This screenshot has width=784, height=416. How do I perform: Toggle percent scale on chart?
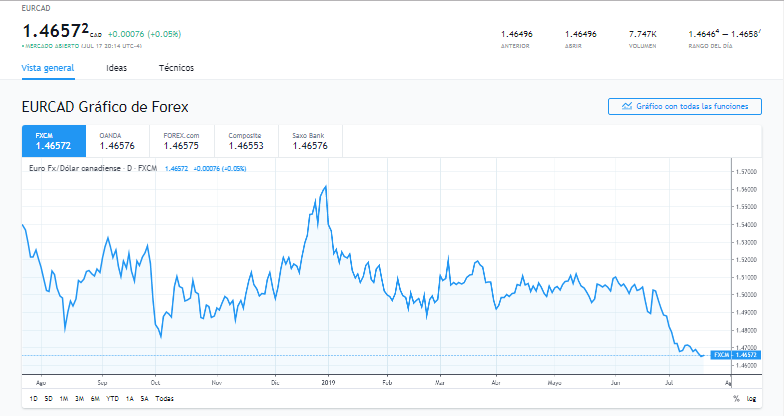[x=736, y=398]
